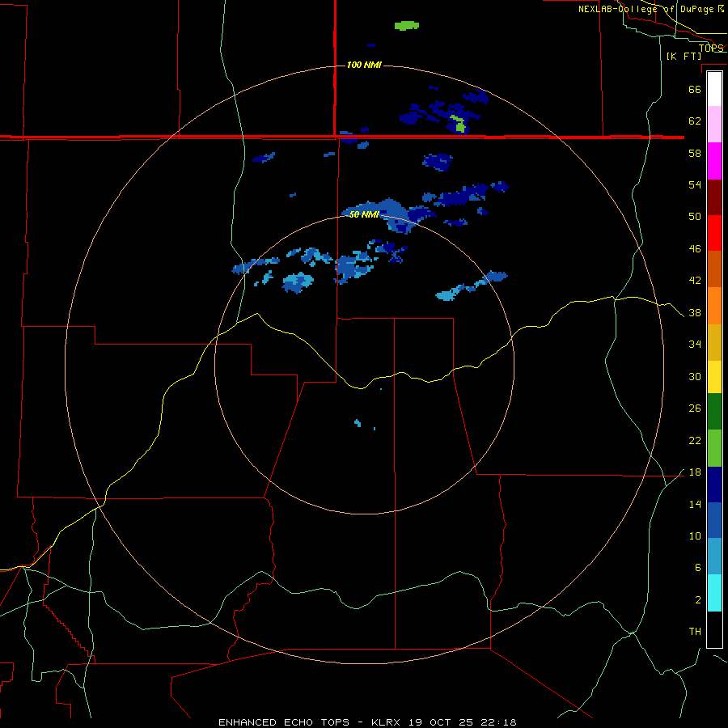Viewport: 728px width, 728px height.
Task: Click the green echo beyond the 100 NMI ring
Action: pyautogui.click(x=407, y=26)
